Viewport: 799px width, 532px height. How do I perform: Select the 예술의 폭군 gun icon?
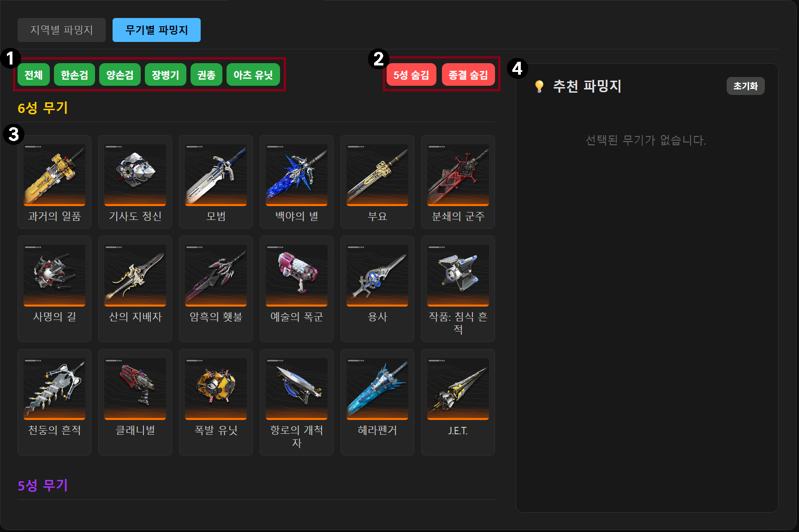297,275
